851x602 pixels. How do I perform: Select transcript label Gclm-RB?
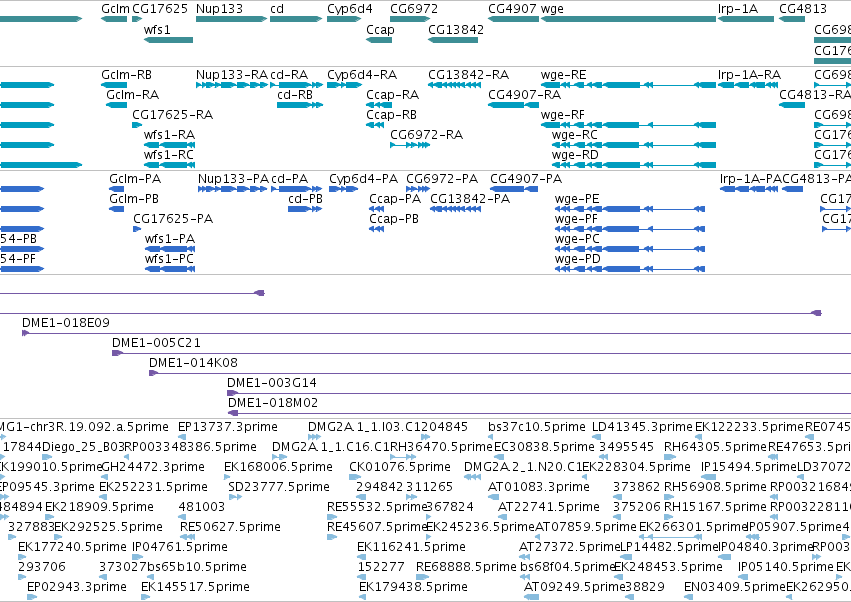click(126, 75)
